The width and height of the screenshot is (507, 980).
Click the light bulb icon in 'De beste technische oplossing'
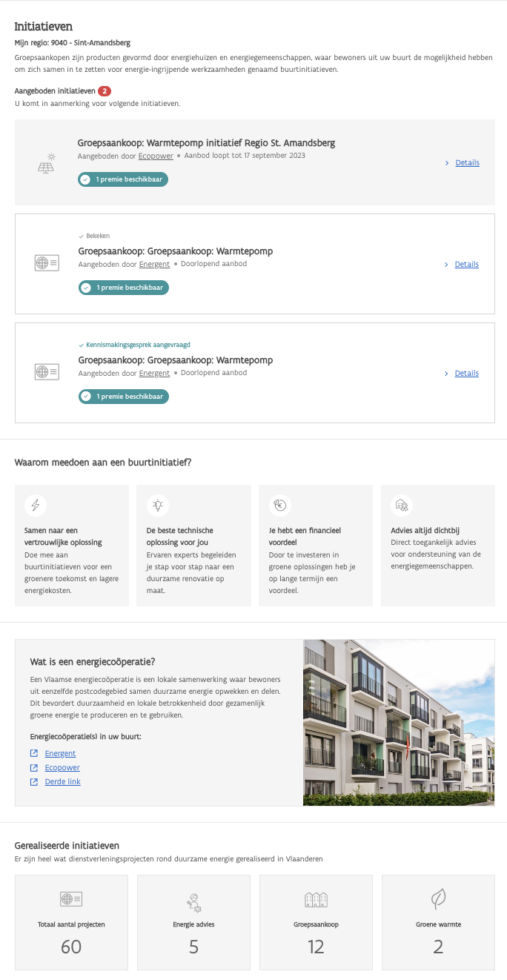coord(157,506)
